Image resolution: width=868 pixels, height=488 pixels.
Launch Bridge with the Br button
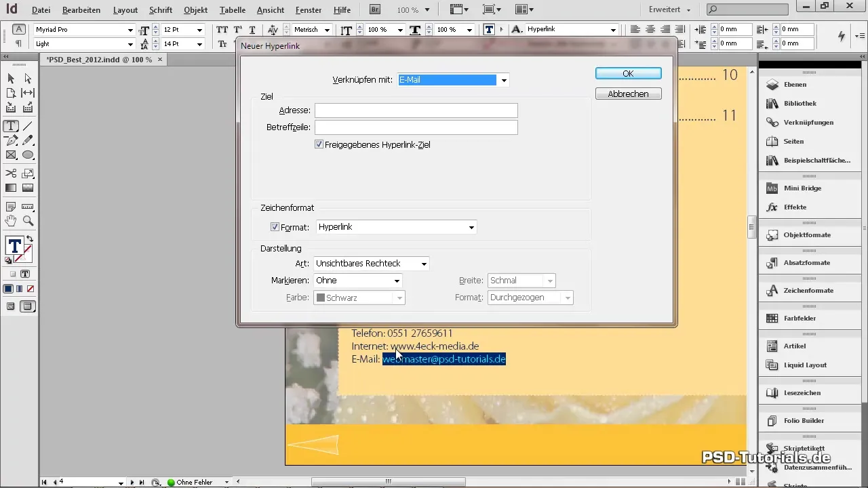coord(375,9)
